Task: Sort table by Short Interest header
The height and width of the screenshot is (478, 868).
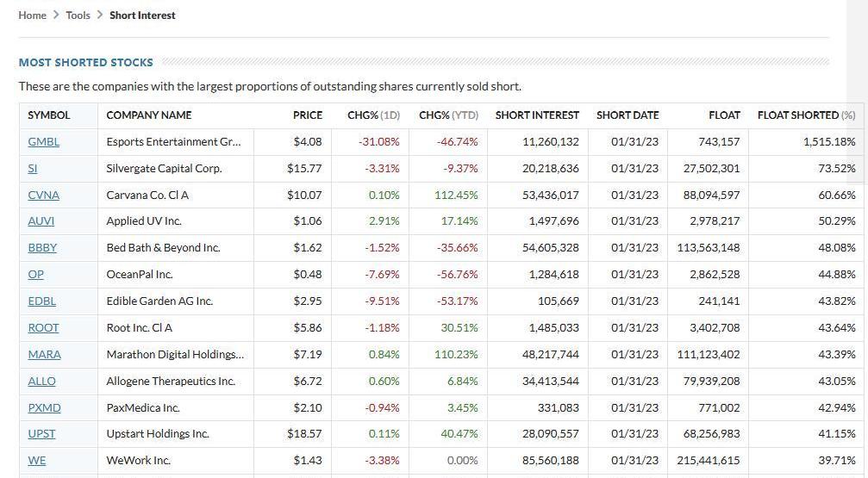Action: click(x=537, y=115)
